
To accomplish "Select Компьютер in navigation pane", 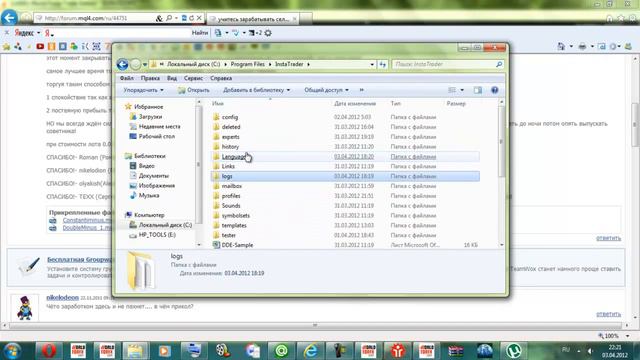I will [x=149, y=215].
